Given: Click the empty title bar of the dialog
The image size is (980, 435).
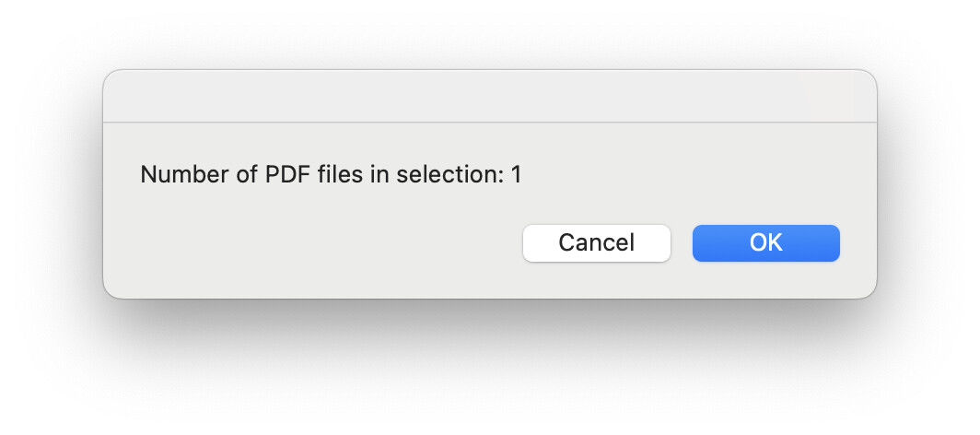Looking at the screenshot, I should click(489, 96).
